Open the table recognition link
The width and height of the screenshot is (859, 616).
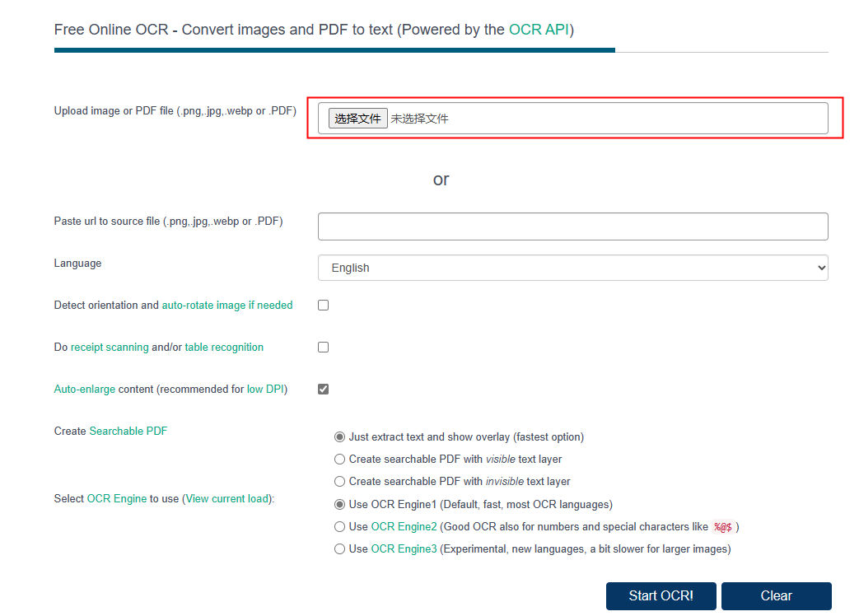[x=224, y=348]
